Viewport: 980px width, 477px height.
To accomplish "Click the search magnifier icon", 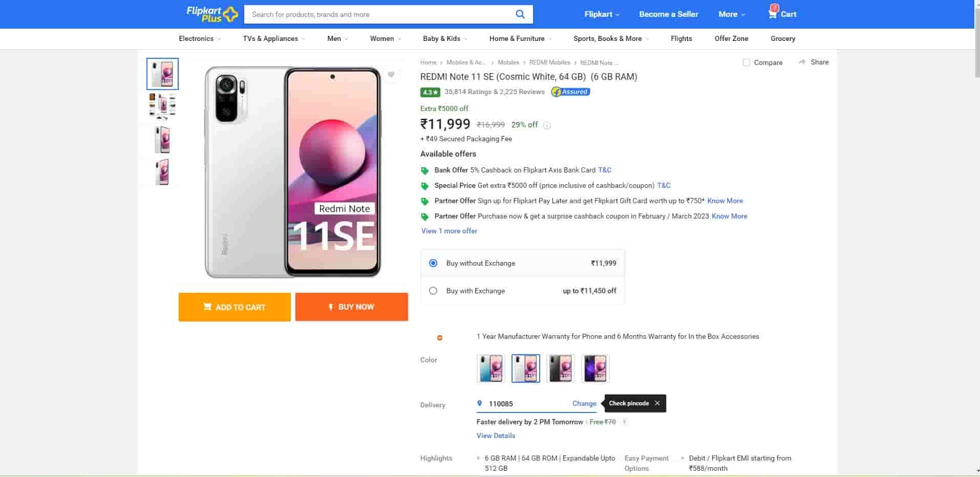I will pos(520,14).
